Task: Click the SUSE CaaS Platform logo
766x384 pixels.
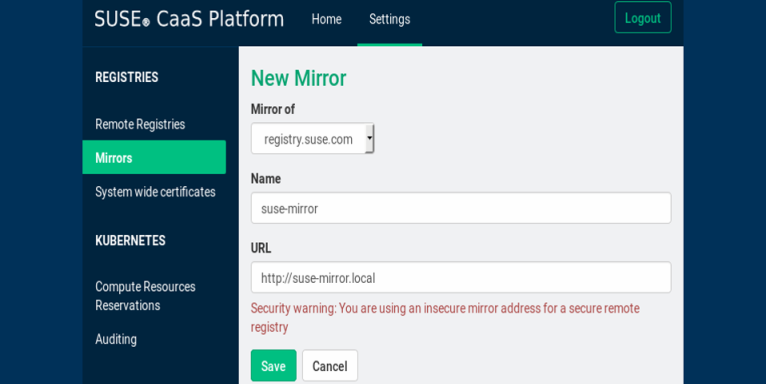Action: pos(189,20)
